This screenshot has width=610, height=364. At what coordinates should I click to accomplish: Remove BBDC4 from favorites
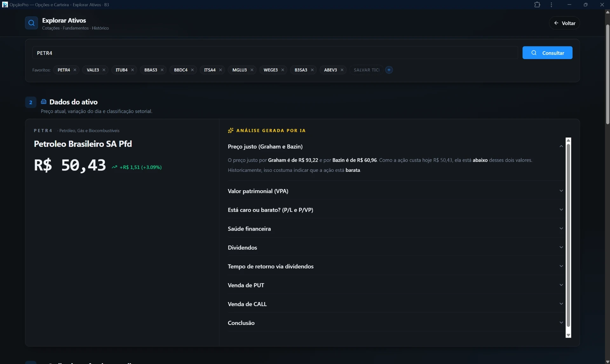pyautogui.click(x=192, y=70)
